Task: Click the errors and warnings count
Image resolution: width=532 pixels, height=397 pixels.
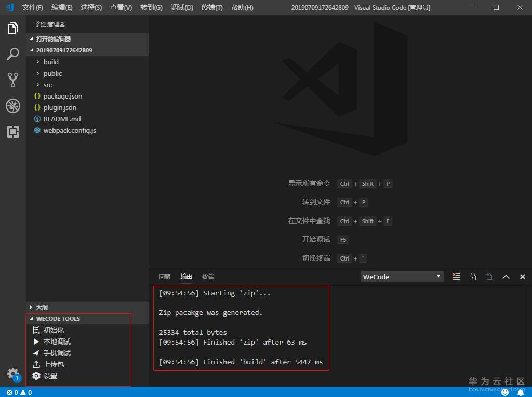Action: pyautogui.click(x=19, y=393)
